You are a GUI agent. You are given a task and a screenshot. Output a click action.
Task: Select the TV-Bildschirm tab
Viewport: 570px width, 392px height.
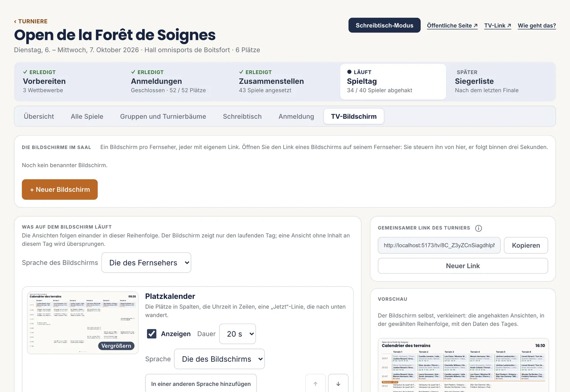click(x=354, y=117)
